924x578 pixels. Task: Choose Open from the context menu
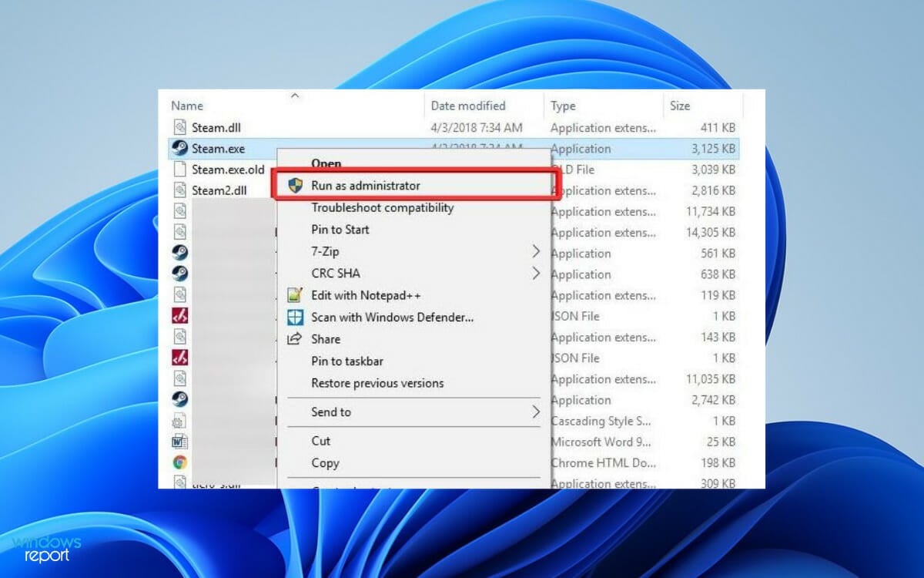(326, 164)
